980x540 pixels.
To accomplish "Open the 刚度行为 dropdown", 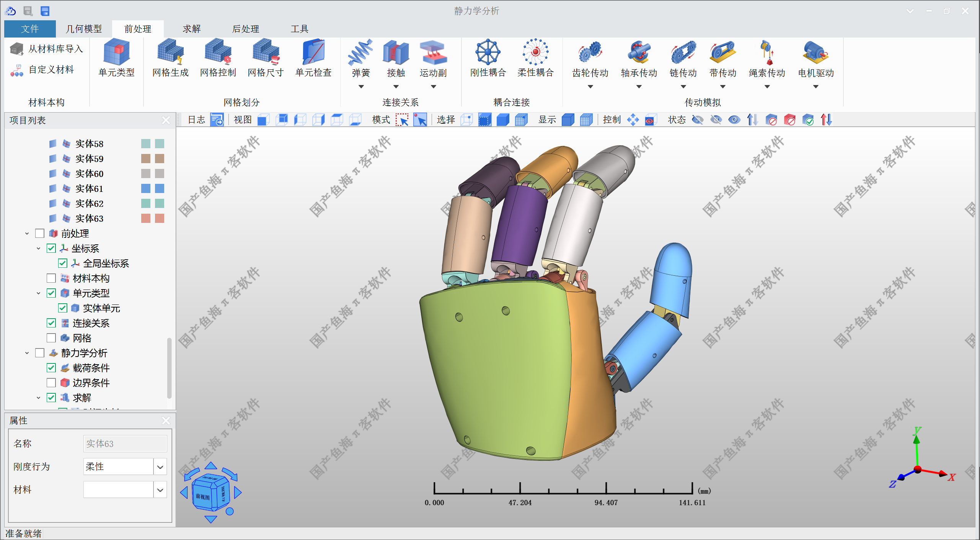I will tap(160, 466).
